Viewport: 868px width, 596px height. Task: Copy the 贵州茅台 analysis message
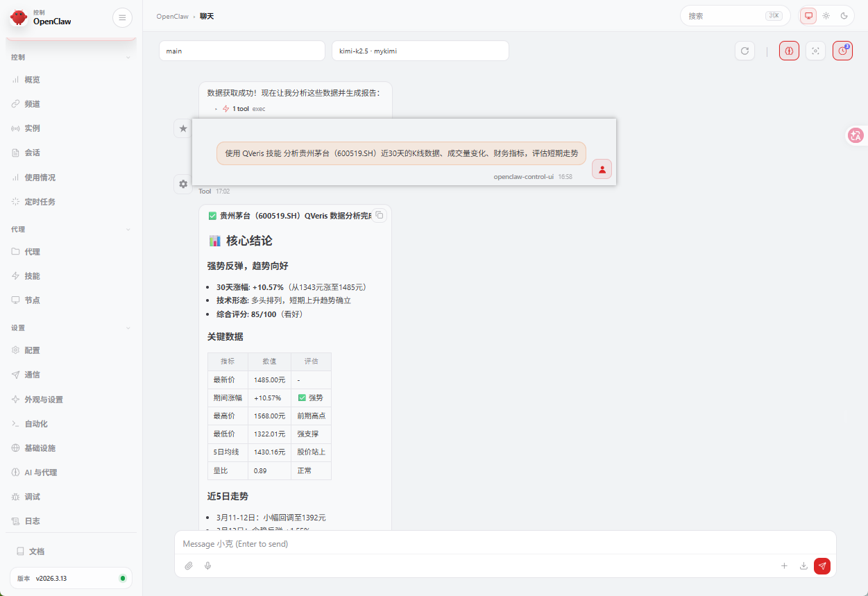tap(379, 216)
